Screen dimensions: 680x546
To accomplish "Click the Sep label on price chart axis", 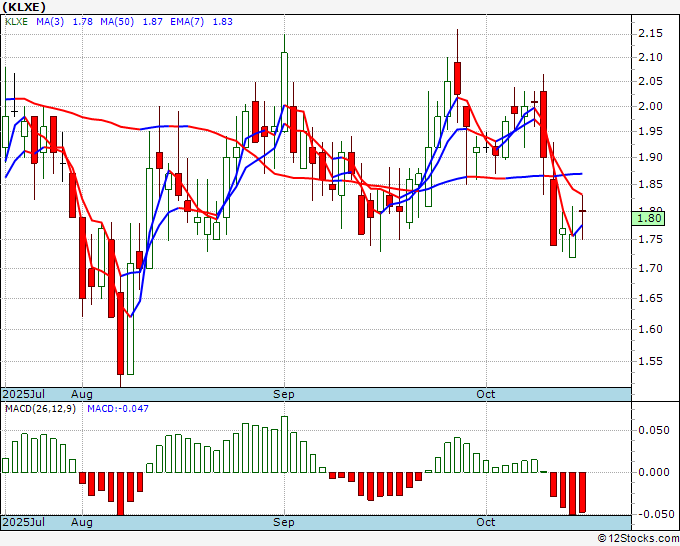I will point(284,394).
